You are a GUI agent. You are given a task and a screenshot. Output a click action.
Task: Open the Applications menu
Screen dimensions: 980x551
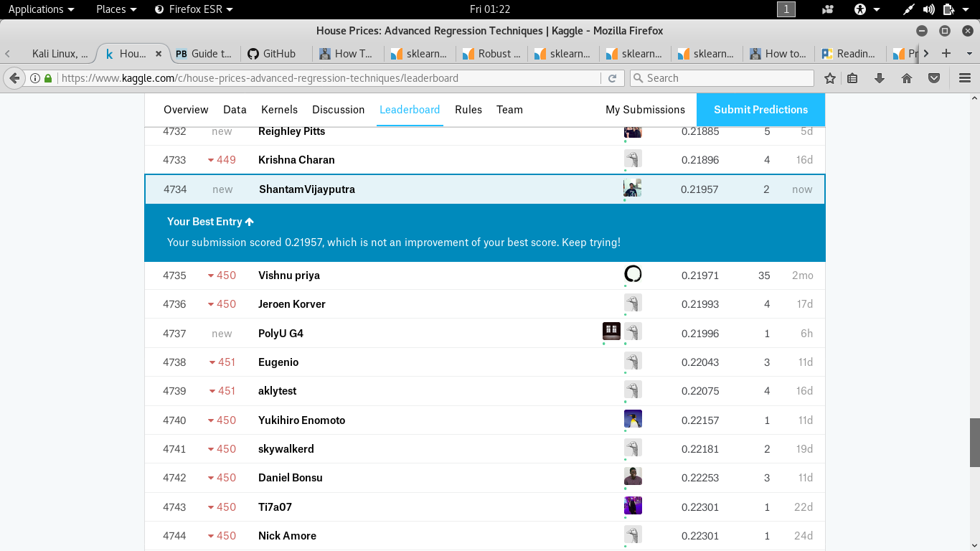coord(41,9)
